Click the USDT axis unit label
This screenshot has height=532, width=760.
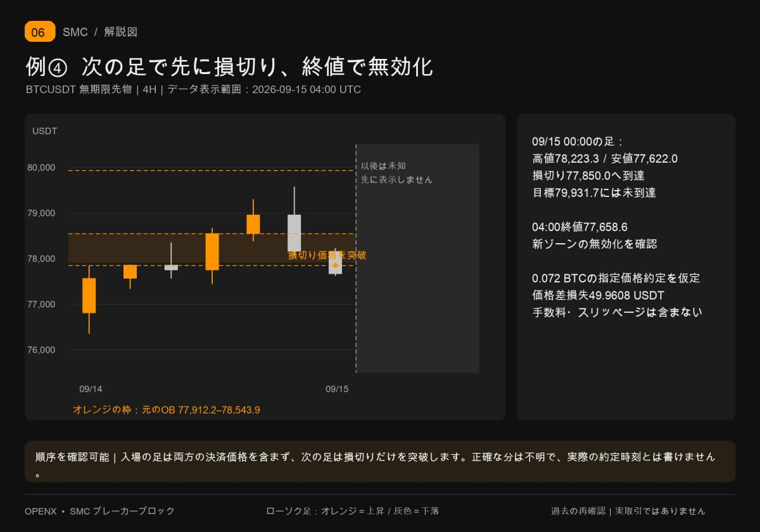[x=45, y=131]
